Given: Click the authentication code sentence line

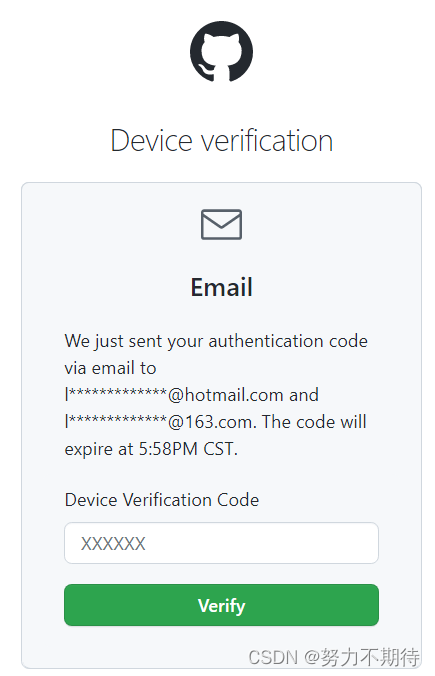Looking at the screenshot, I should coord(216,341).
